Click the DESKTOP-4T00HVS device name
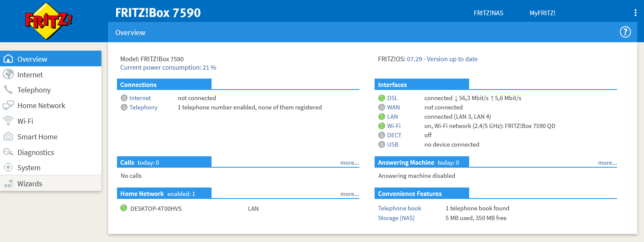The width and height of the screenshot is (644, 242). click(156, 208)
